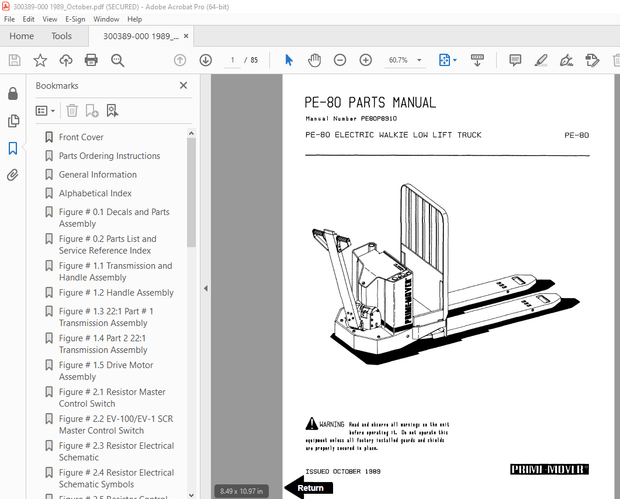This screenshot has width=620, height=499.
Task: Print the document using printer icon
Action: pos(91,60)
